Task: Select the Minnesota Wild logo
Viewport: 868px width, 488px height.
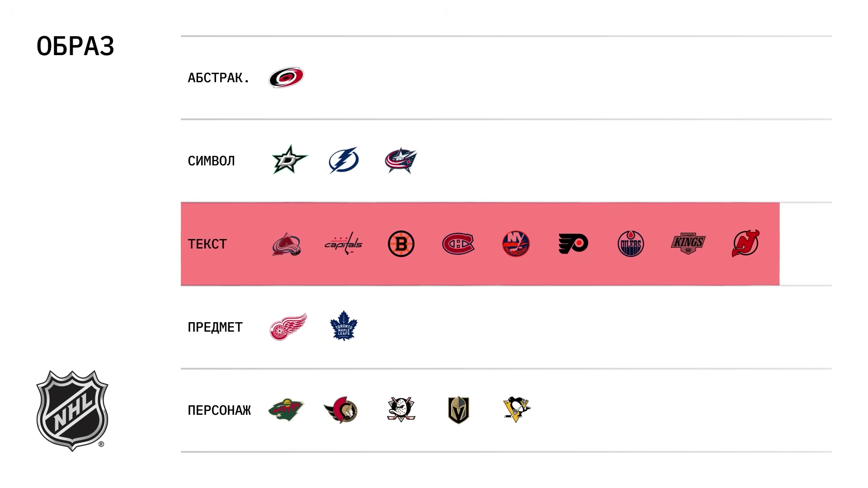Action: click(286, 410)
